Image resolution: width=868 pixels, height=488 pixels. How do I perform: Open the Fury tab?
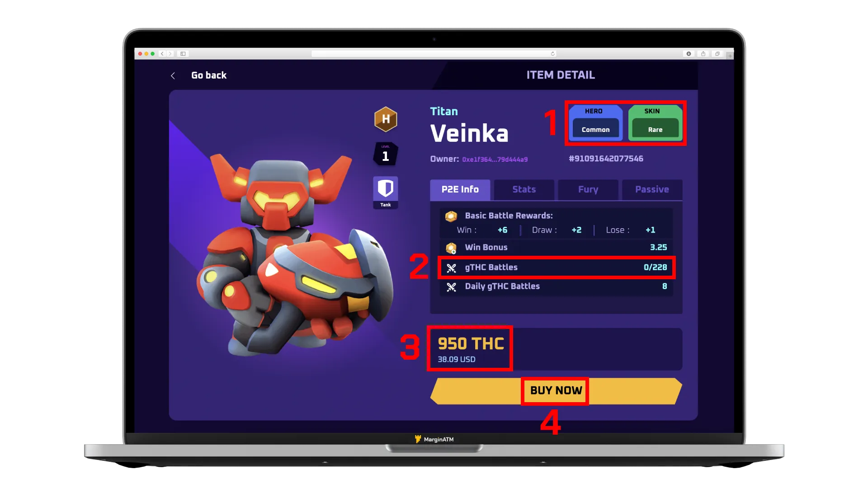(x=589, y=189)
